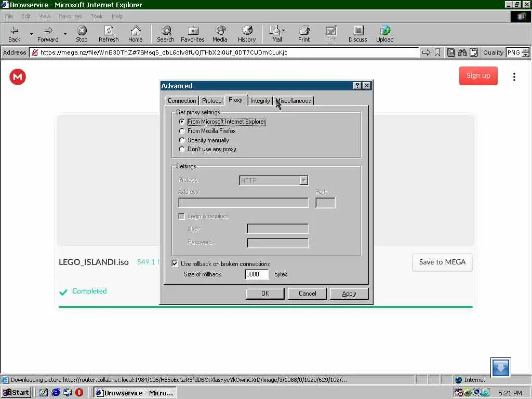This screenshot has width=532, height=399.
Task: Expand the Protocol HTTP dropdown
Action: 303,180
